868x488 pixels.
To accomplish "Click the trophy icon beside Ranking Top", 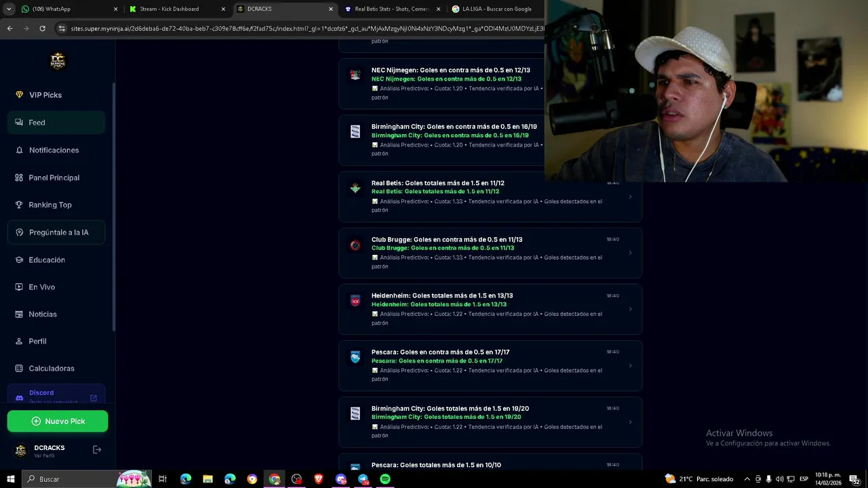I will point(19,205).
